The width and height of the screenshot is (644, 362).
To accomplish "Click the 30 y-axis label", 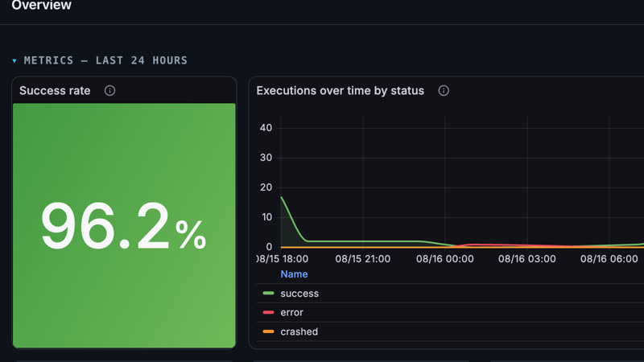I will [266, 158].
